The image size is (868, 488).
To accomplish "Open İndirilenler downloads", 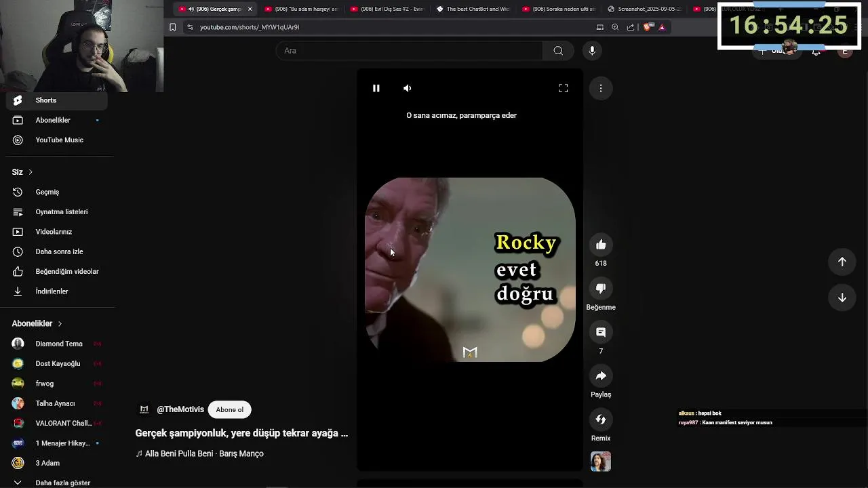I will pos(57,291).
